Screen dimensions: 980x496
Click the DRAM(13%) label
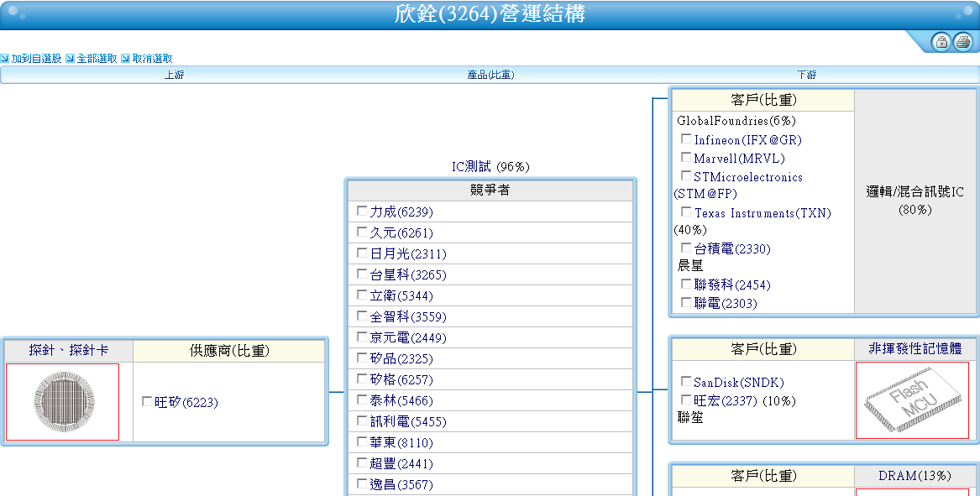coord(915,475)
